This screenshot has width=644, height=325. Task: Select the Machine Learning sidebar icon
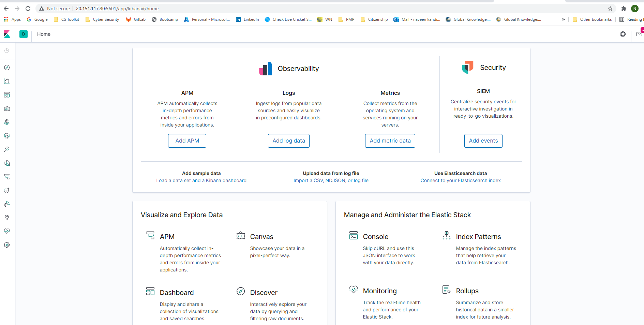coord(7,135)
